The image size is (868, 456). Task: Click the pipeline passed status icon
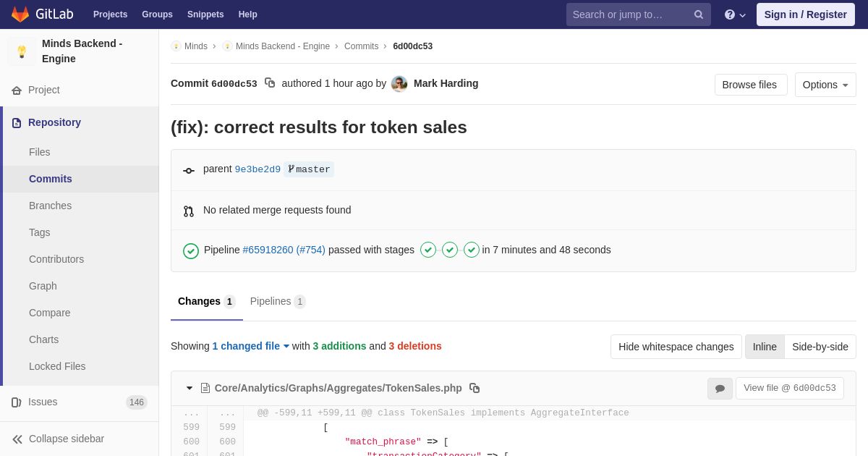(191, 250)
